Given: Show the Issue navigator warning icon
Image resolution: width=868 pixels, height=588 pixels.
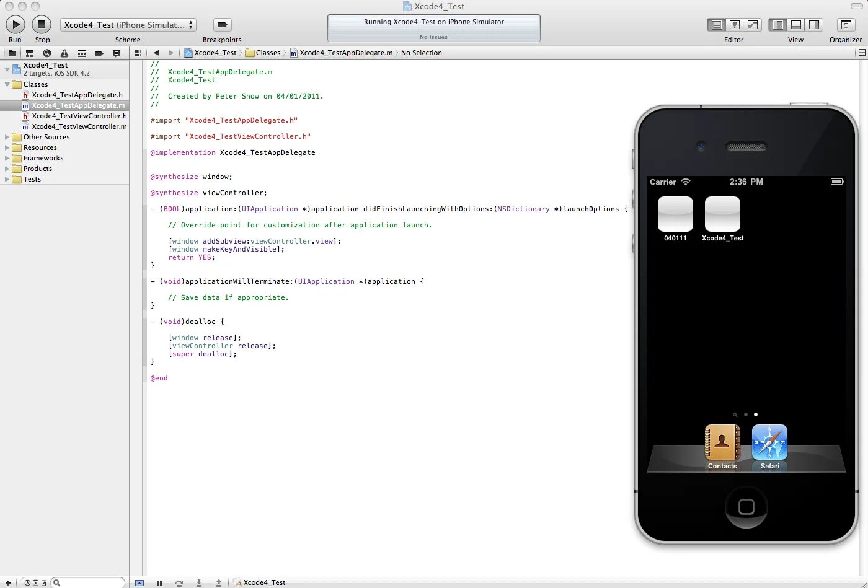Looking at the screenshot, I should pyautogui.click(x=65, y=53).
